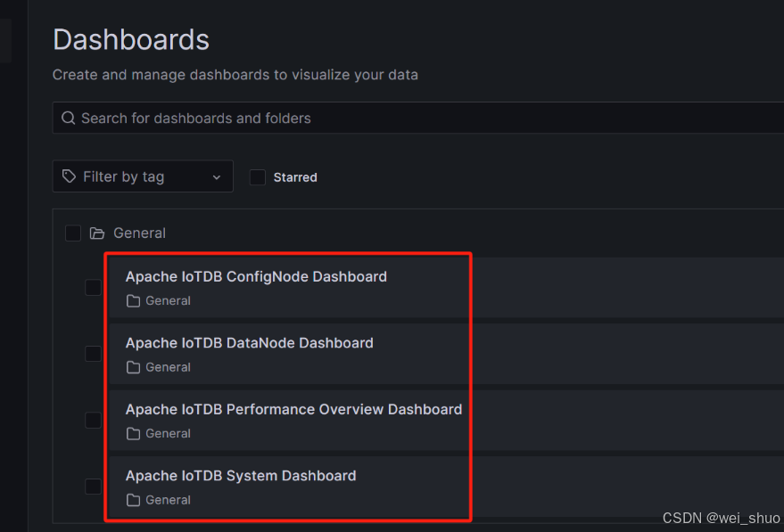The height and width of the screenshot is (532, 784).
Task: Click the open folder icon beside General
Action: [97, 233]
